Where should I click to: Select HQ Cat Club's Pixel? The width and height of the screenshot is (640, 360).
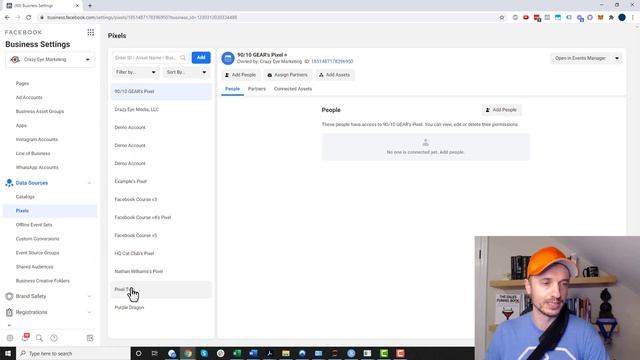(x=161, y=253)
